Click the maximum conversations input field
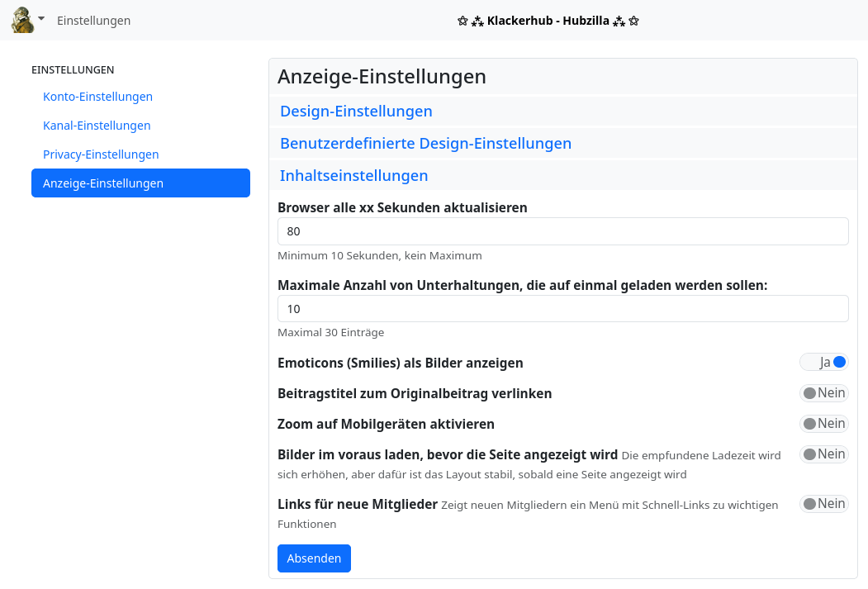 click(562, 308)
